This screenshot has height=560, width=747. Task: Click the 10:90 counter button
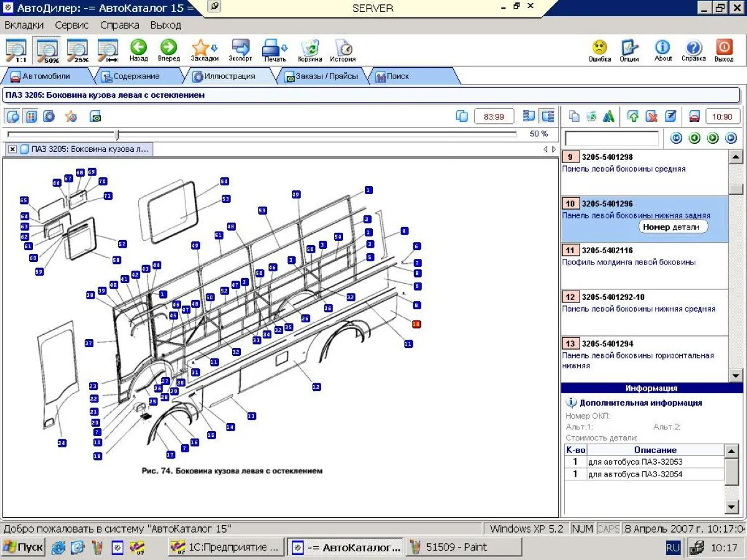click(x=722, y=116)
